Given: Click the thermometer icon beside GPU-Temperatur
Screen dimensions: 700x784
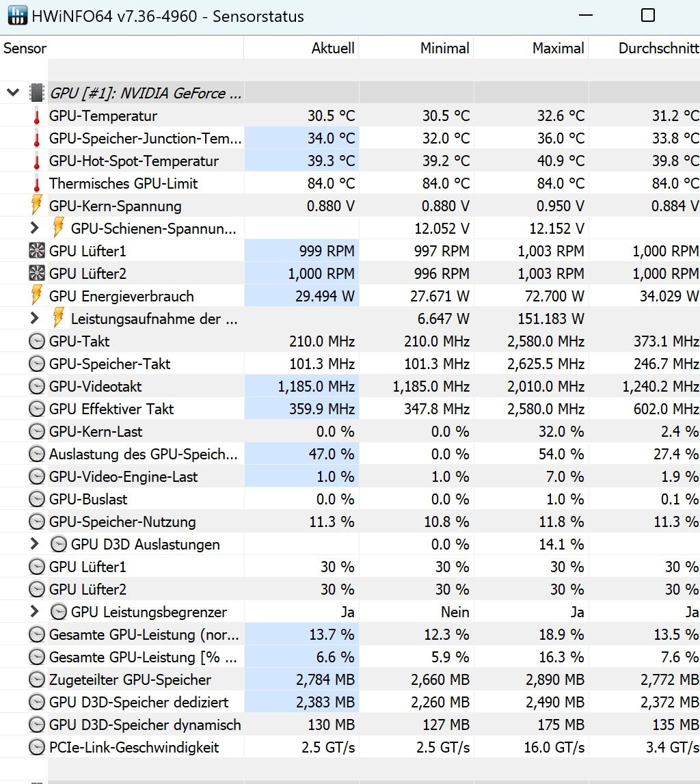Looking at the screenshot, I should [x=36, y=116].
